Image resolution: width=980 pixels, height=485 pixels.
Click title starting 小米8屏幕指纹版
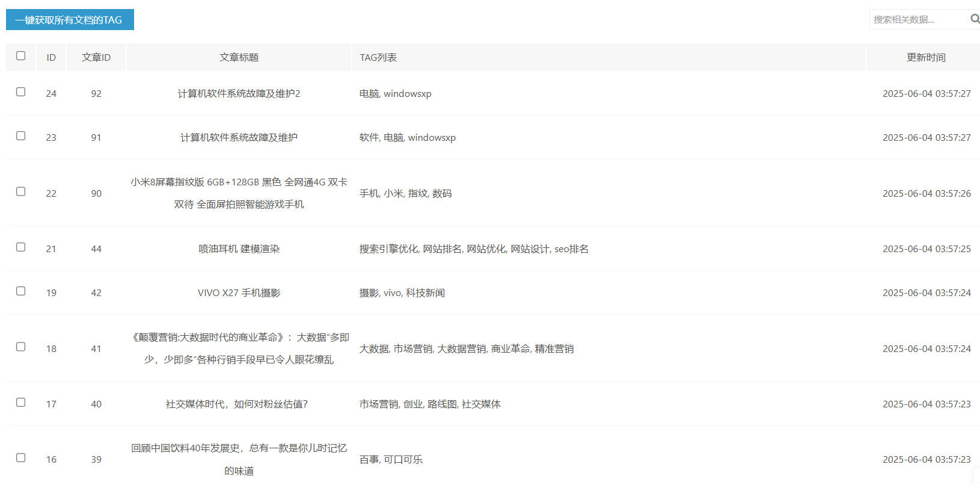[239, 193]
